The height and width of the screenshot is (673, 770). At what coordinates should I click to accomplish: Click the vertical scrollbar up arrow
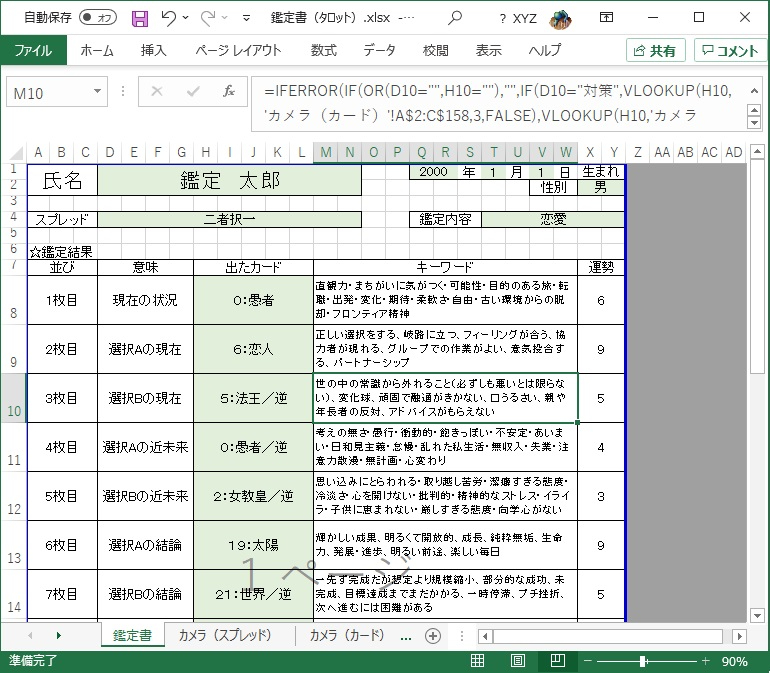tap(757, 151)
